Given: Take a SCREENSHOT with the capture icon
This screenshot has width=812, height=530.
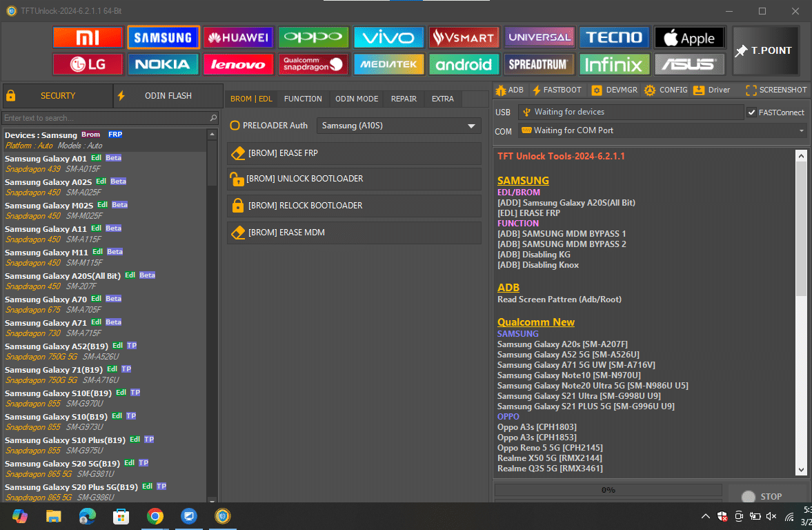Looking at the screenshot, I should tap(752, 90).
